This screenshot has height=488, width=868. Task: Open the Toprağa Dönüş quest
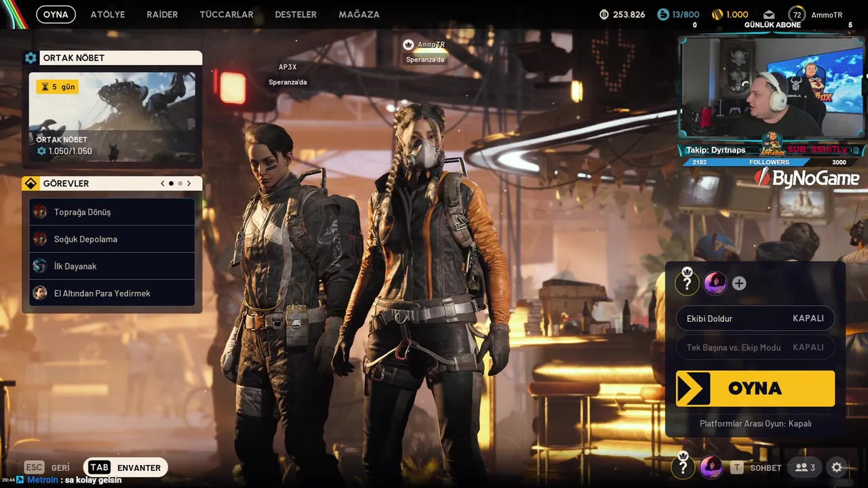pos(112,212)
